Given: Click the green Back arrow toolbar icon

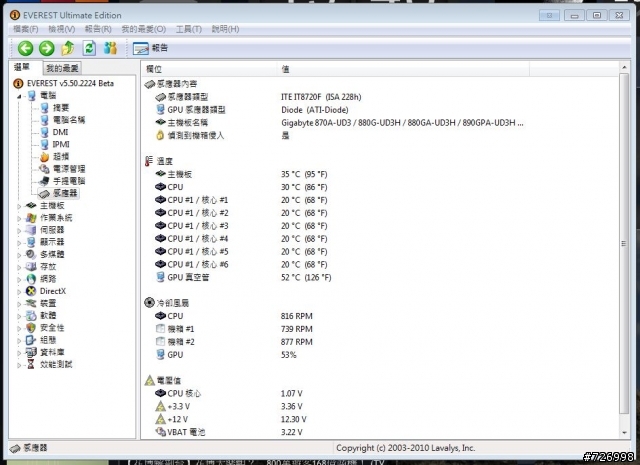Looking at the screenshot, I should click(25, 48).
